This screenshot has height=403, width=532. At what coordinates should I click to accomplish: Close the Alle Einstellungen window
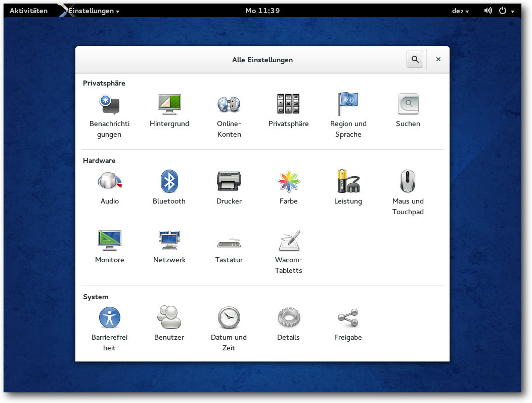[438, 59]
